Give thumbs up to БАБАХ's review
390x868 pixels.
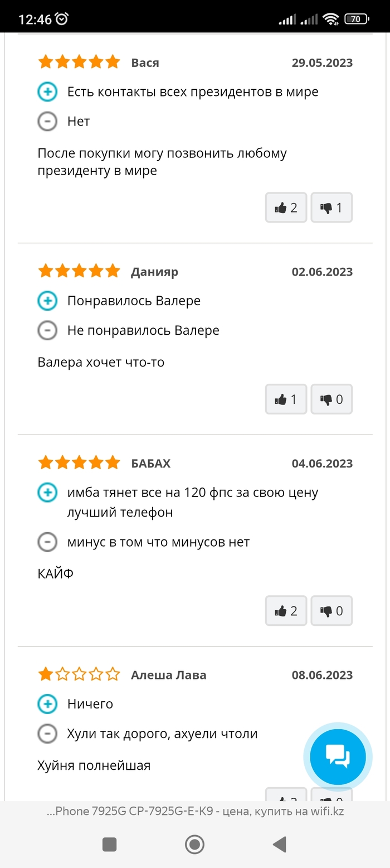click(x=286, y=611)
